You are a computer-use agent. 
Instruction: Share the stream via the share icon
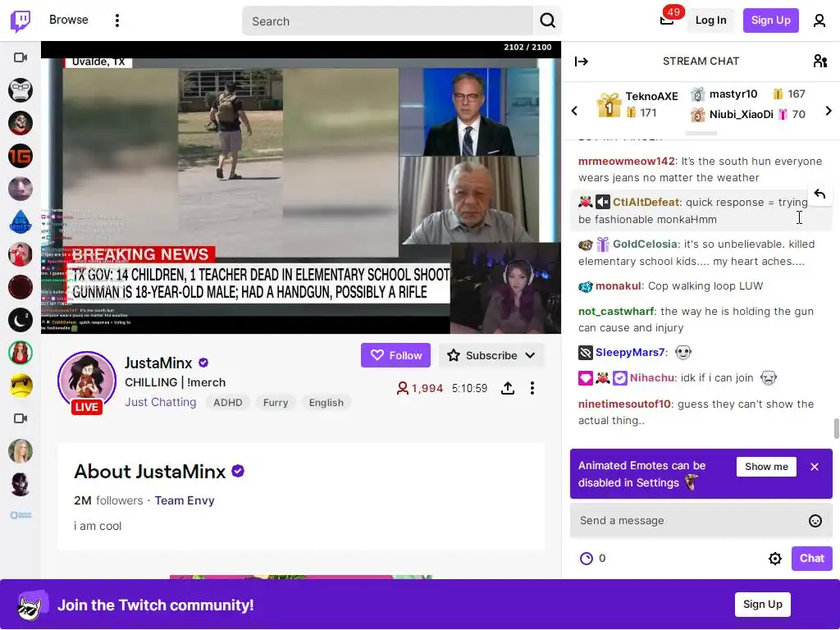coord(507,388)
